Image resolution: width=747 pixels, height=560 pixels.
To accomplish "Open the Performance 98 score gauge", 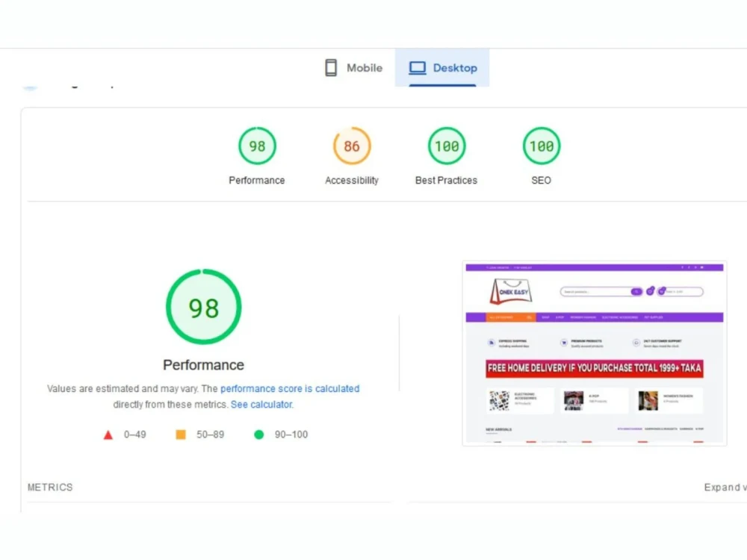I will click(x=257, y=146).
